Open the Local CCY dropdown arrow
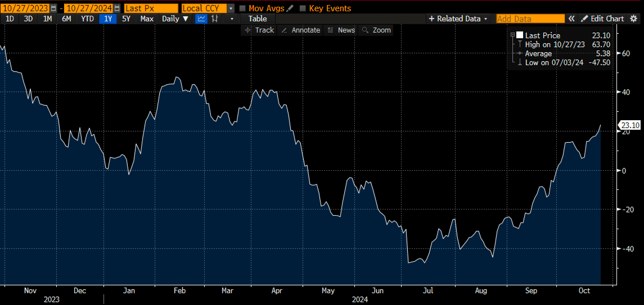Screen dimensions: 644x305 pyautogui.click(x=231, y=8)
